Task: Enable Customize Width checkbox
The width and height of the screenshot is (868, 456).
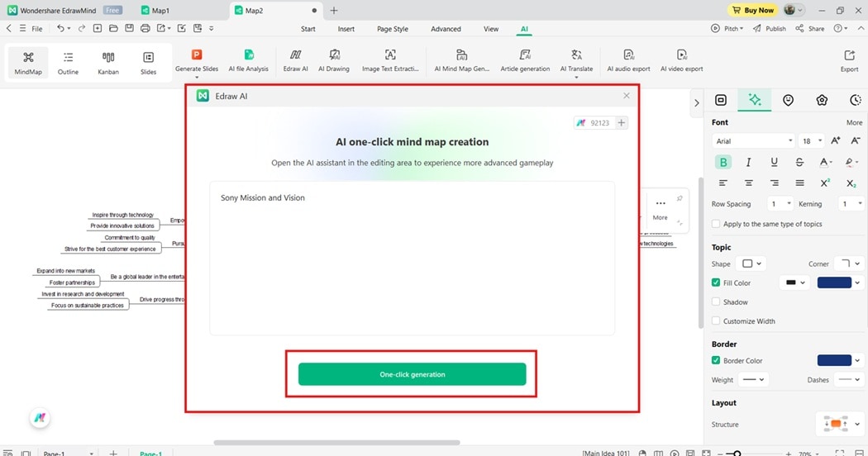Action: tap(716, 321)
